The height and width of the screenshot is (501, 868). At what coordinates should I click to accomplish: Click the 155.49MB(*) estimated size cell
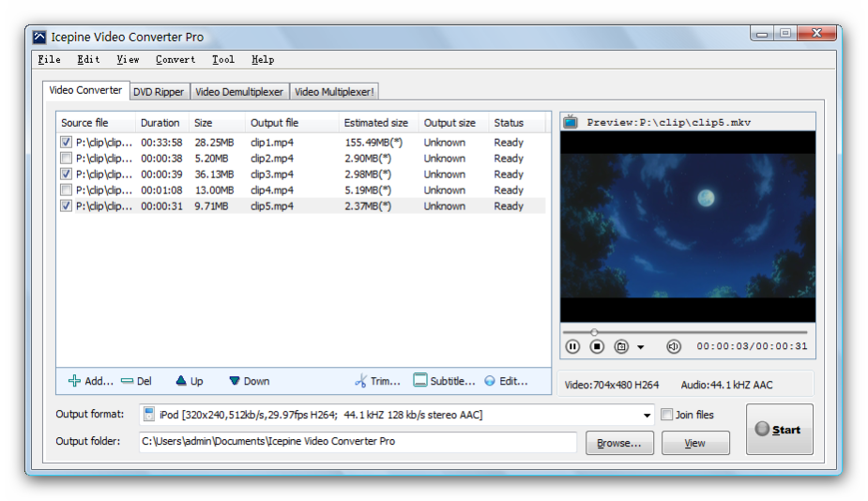coord(373,143)
